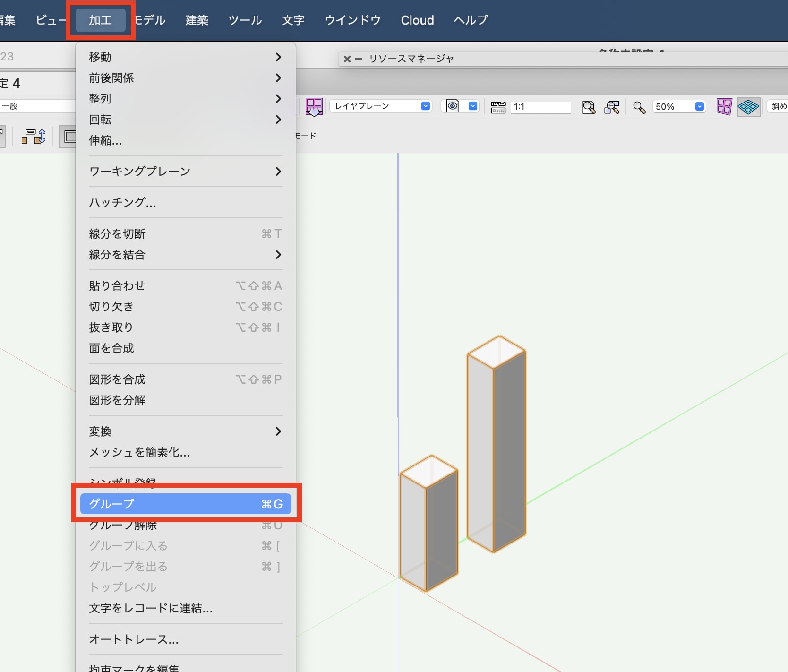
Task: Select the tall box in drawing
Action: (497, 444)
